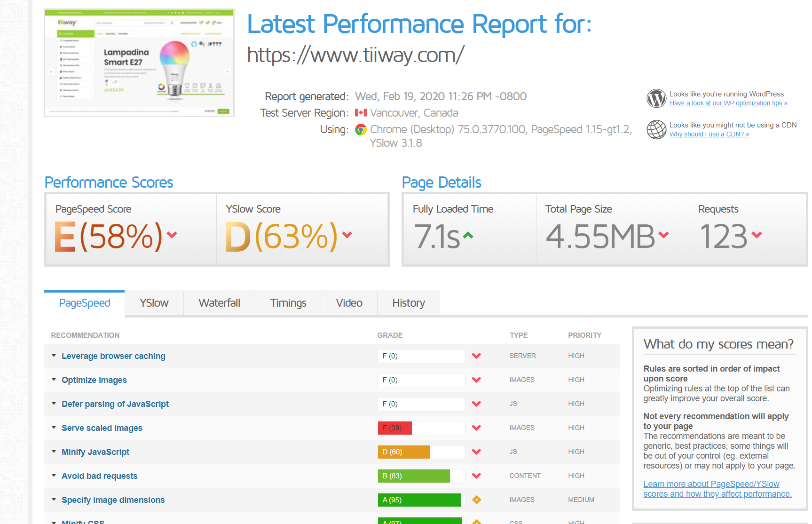Click red chevron for Leverage browser caching
The width and height of the screenshot is (812, 524).
coord(476,356)
